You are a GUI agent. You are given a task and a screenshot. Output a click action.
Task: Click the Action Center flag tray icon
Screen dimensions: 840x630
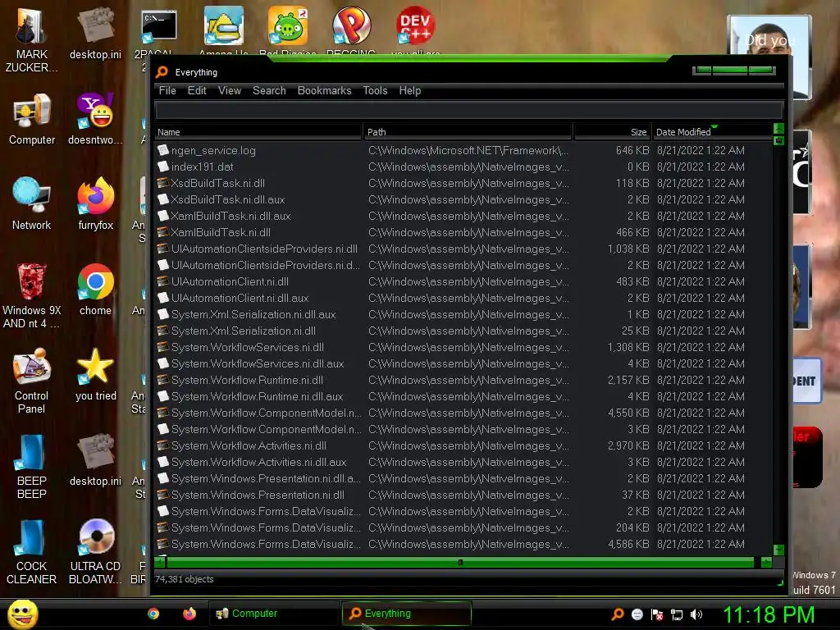(x=657, y=614)
